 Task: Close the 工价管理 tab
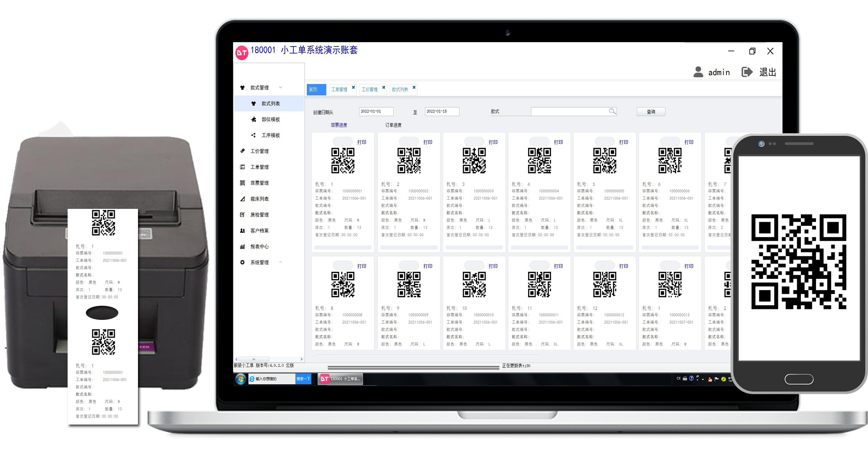pos(384,87)
